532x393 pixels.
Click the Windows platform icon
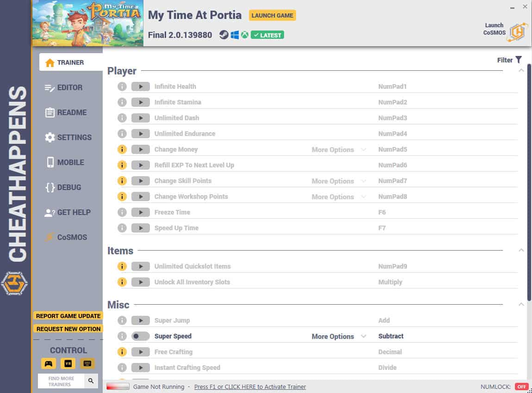(x=235, y=35)
